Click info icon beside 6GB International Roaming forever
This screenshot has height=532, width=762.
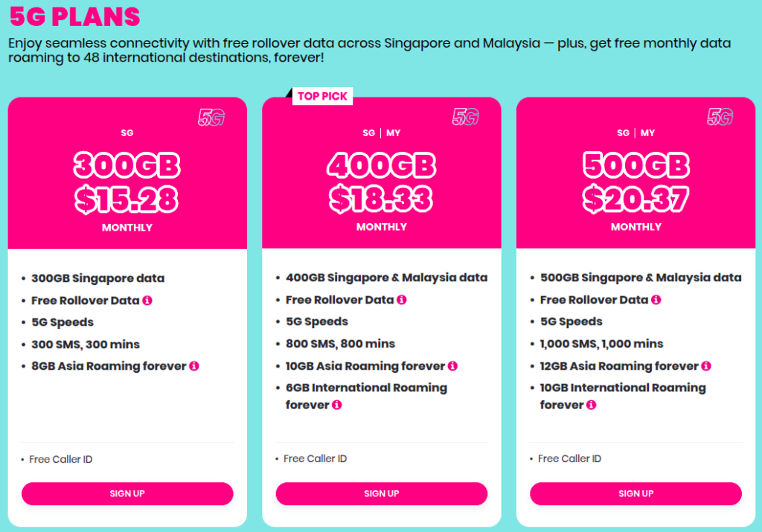click(336, 405)
